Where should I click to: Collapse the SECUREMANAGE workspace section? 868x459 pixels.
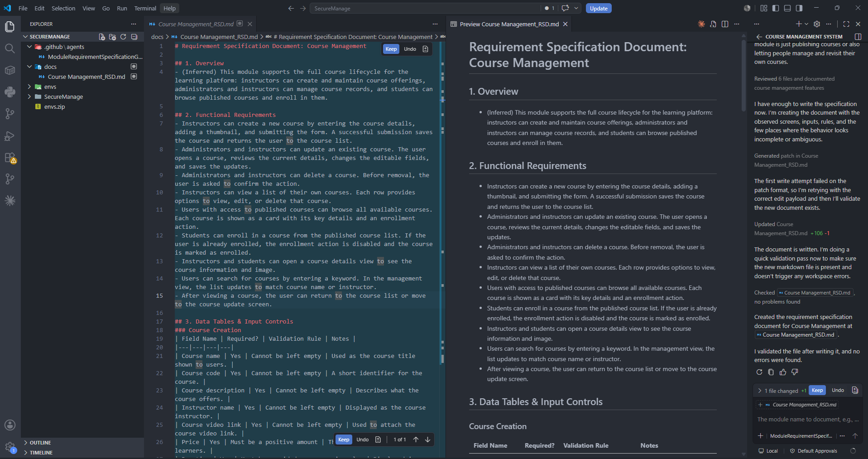[26, 37]
